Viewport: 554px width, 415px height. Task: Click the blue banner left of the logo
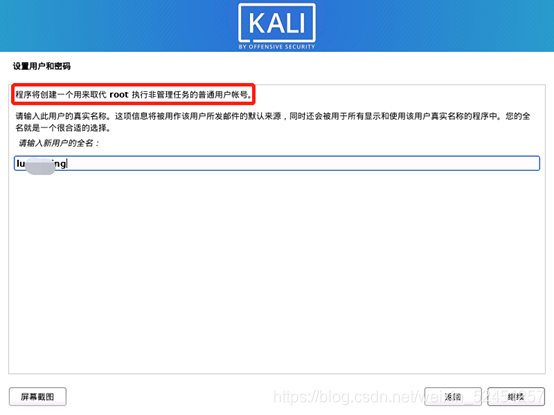click(119, 26)
